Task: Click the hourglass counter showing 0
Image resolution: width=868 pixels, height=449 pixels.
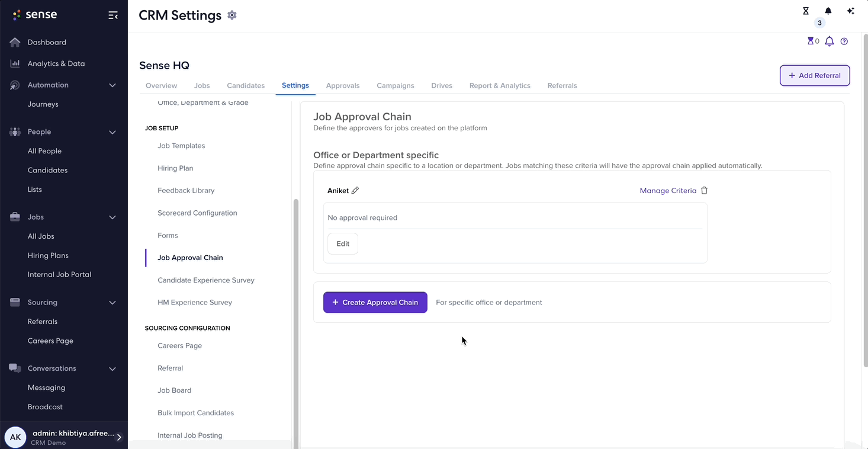Action: 814,41
